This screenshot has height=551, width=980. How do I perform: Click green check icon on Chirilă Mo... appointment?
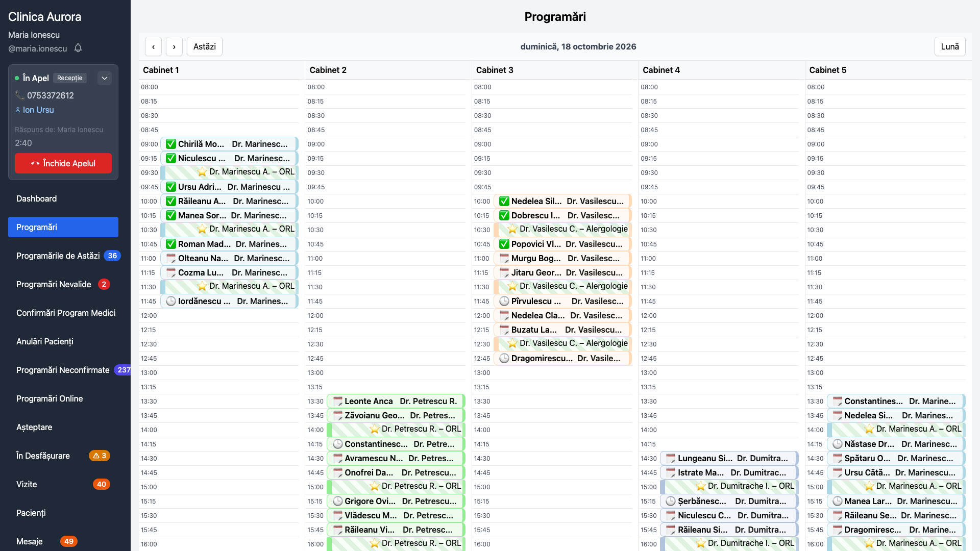tap(171, 144)
